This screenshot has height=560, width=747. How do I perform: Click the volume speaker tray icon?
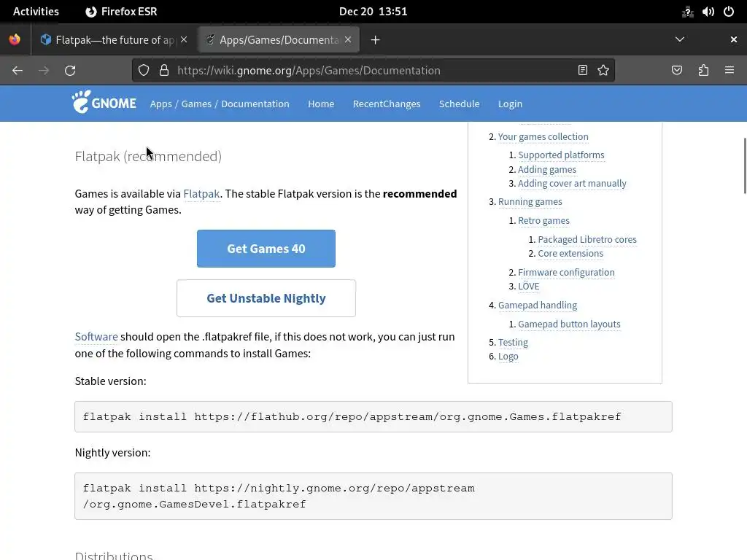(708, 12)
